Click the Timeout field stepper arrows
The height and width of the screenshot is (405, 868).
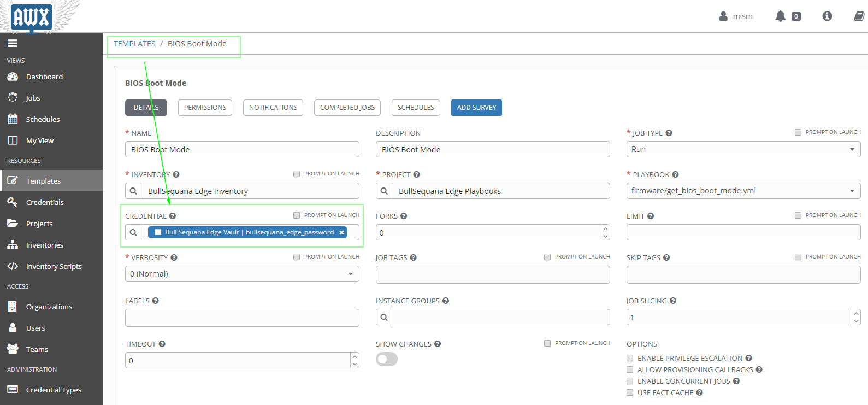pos(355,360)
